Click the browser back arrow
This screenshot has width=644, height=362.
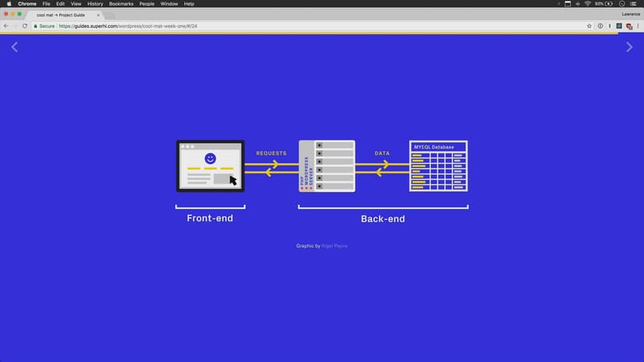pyautogui.click(x=6, y=26)
